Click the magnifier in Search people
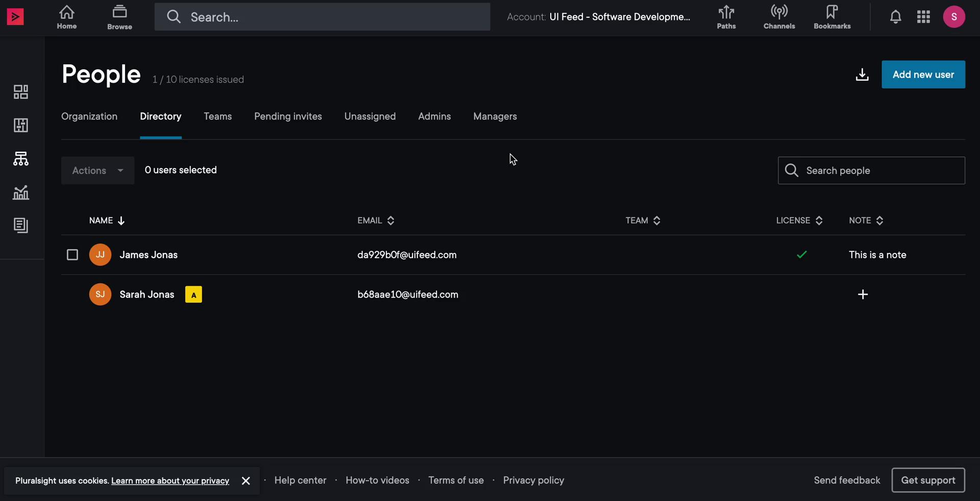Viewport: 980px width, 501px height. (792, 170)
